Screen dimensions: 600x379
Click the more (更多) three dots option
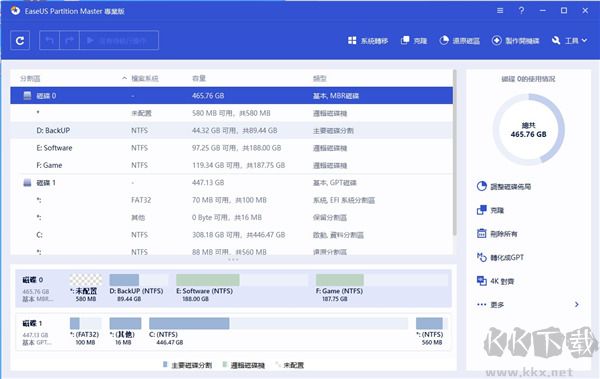pos(491,305)
